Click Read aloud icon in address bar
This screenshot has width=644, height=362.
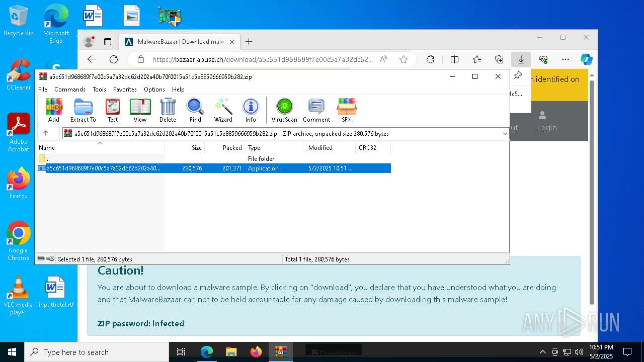[x=383, y=59]
